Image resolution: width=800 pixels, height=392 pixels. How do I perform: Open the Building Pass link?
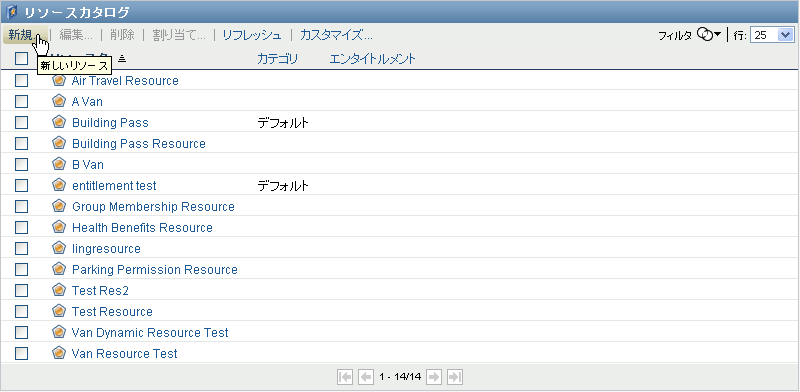pos(110,122)
